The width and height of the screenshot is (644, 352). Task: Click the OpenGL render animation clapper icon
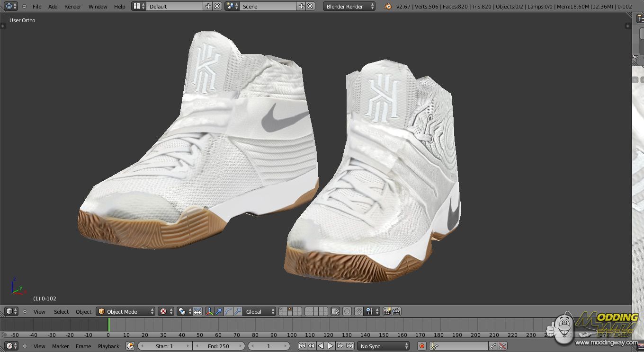[x=397, y=311]
